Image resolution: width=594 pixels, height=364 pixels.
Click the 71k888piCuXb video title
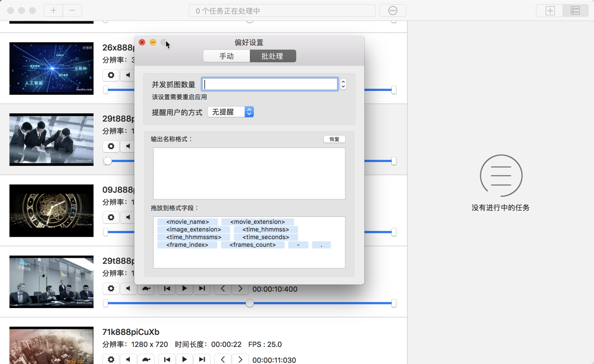tap(131, 332)
